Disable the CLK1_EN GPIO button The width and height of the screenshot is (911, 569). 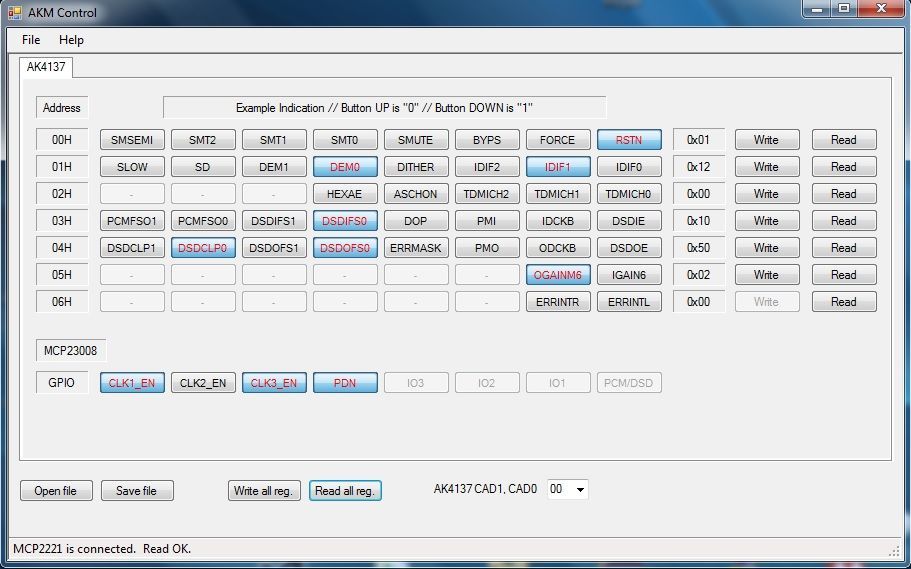(132, 383)
